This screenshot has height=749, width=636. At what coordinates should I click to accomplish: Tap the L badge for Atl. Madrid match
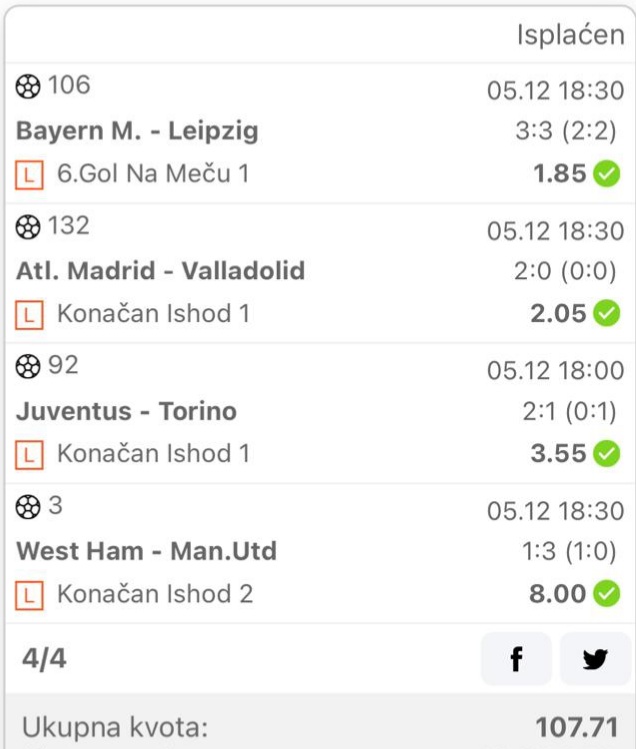[x=29, y=315]
